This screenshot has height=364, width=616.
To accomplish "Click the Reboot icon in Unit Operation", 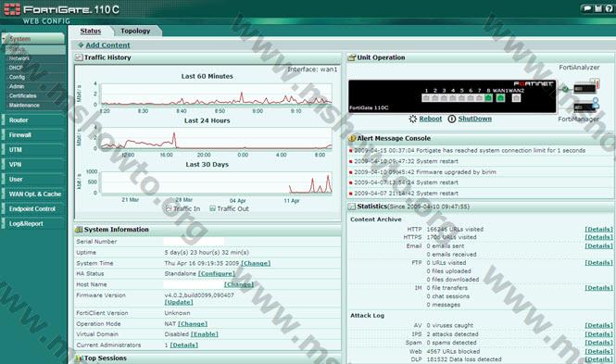I will [412, 119].
